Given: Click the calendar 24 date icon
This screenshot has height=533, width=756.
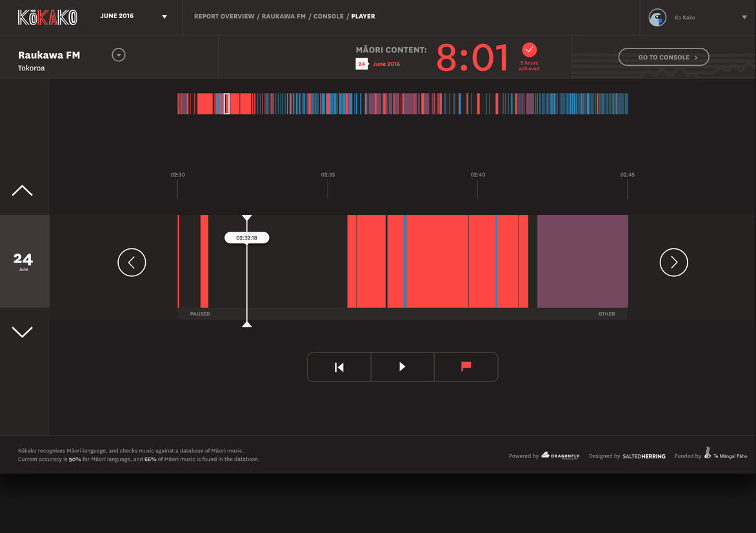Looking at the screenshot, I should 361,64.
